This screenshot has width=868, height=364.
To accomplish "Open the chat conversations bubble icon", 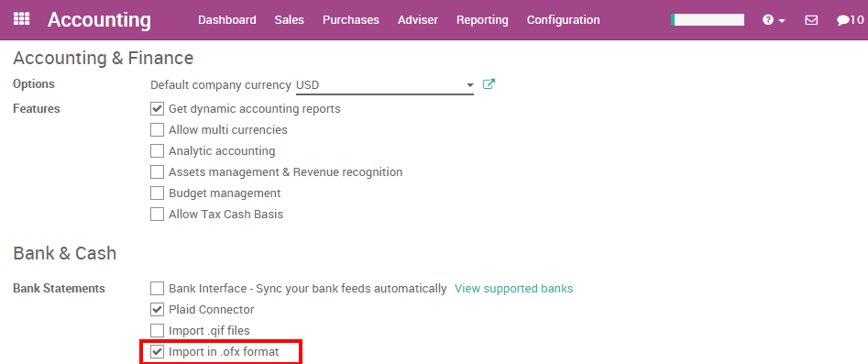I will (x=843, y=20).
